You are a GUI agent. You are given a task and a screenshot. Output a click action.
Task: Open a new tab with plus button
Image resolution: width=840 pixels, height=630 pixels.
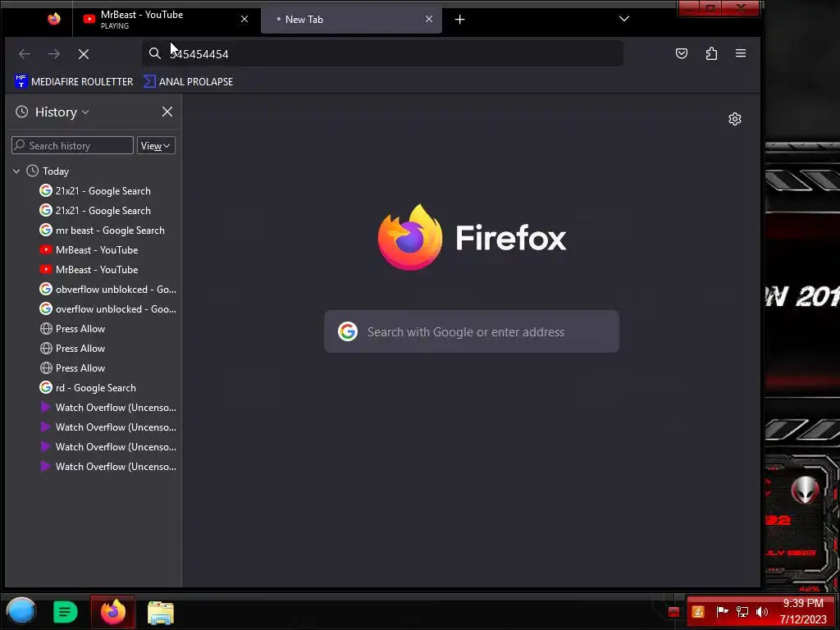click(459, 20)
